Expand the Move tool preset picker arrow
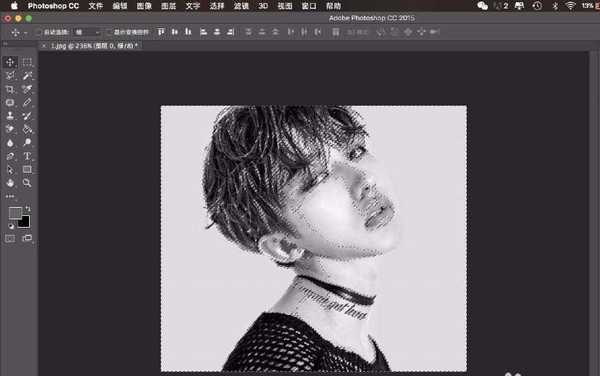 pyautogui.click(x=26, y=33)
